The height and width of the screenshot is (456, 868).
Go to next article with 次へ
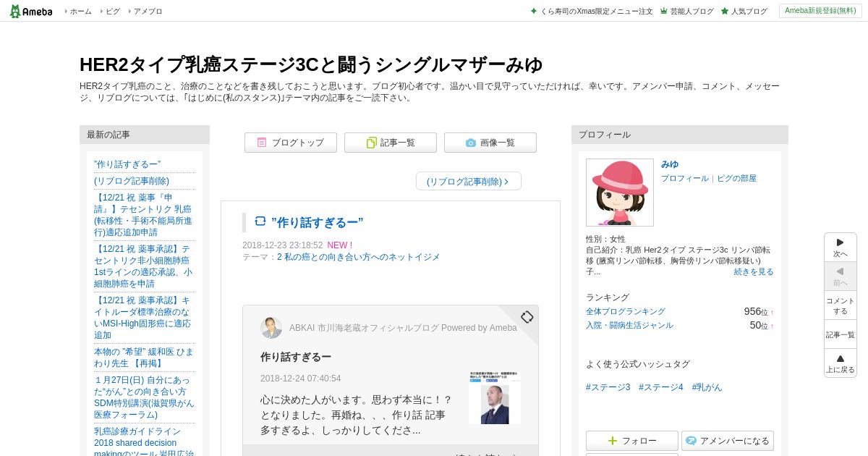tap(841, 248)
